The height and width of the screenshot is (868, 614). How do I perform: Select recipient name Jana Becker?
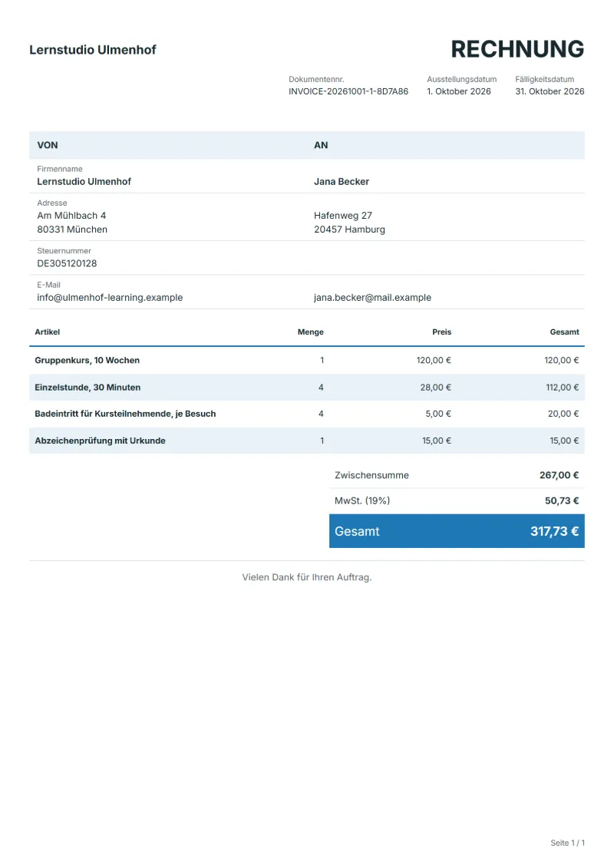341,182
